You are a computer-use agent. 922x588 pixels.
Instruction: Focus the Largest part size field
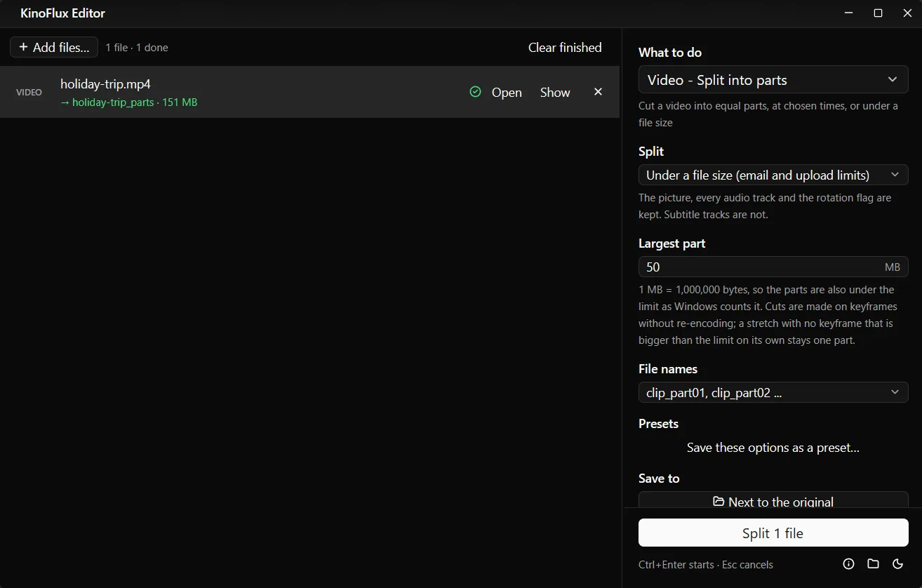pos(773,267)
